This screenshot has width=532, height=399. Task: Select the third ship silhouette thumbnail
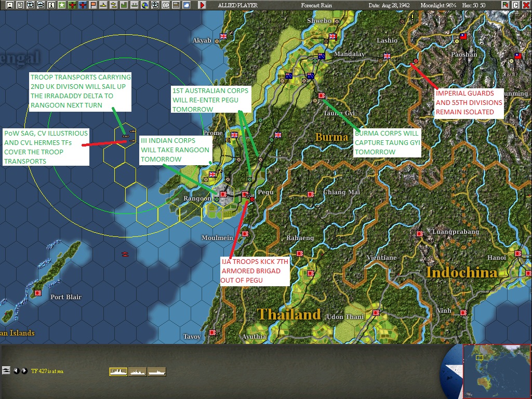(157, 372)
